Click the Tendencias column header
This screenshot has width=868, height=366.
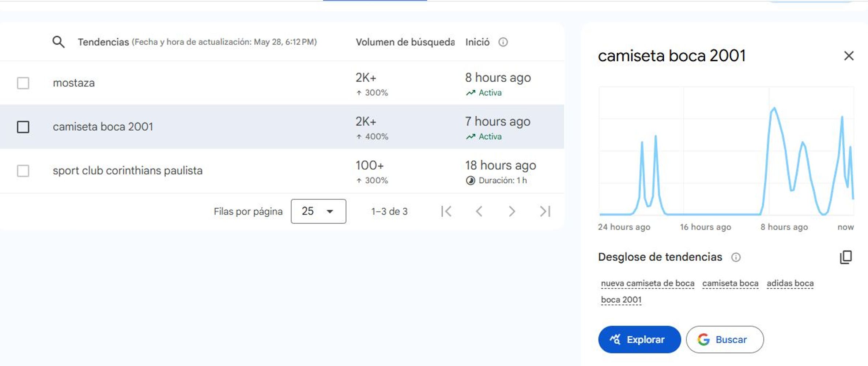(103, 42)
